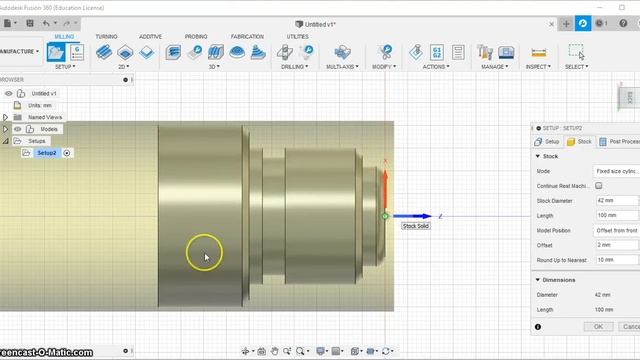Image resolution: width=640 pixels, height=360 pixels.
Task: Switch to the TURNING ribbon tab
Action: [x=107, y=36]
